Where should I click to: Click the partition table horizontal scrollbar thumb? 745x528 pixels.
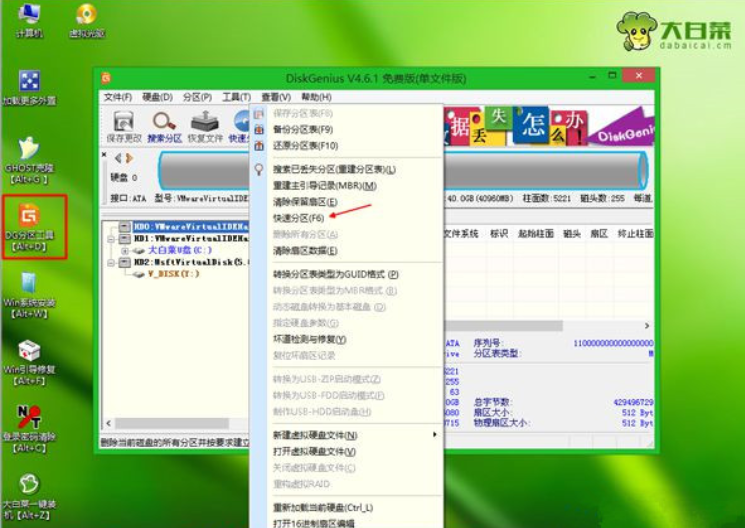click(x=503, y=326)
